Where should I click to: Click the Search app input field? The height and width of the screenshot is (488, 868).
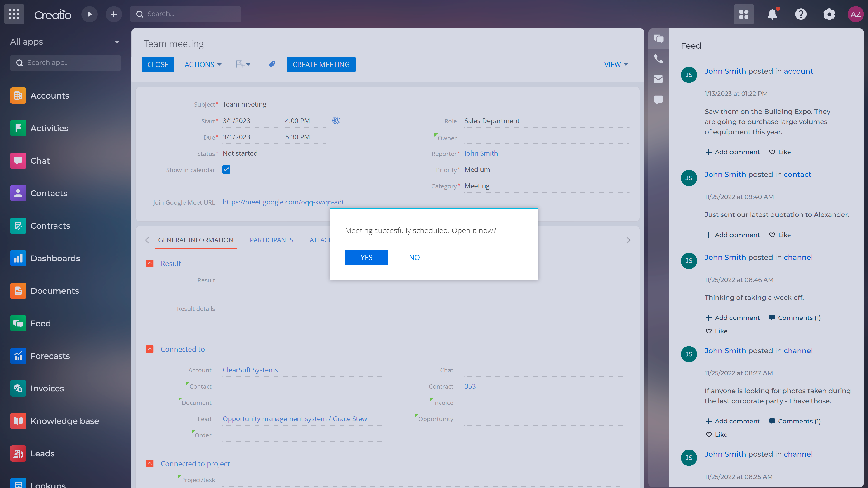(65, 63)
